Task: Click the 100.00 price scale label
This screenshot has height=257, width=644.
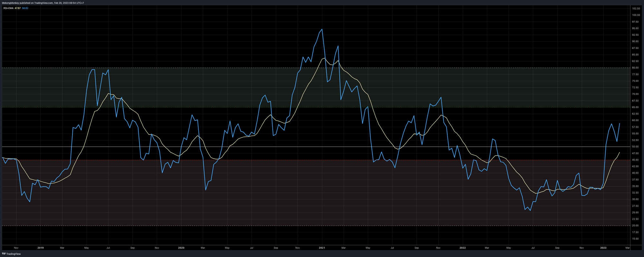Action: 636,15
